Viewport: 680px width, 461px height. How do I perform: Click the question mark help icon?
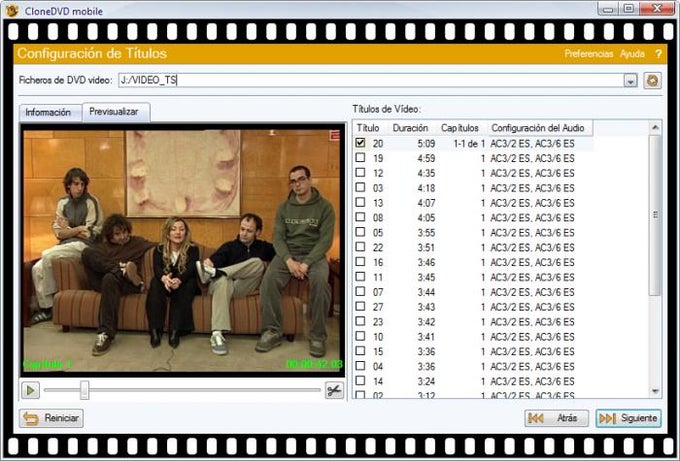tap(658, 54)
